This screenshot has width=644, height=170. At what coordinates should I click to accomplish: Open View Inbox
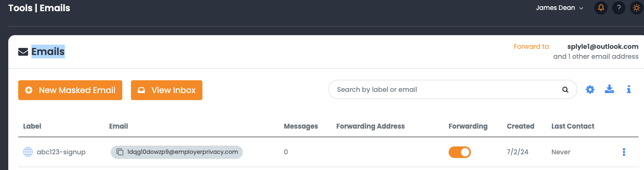166,90
